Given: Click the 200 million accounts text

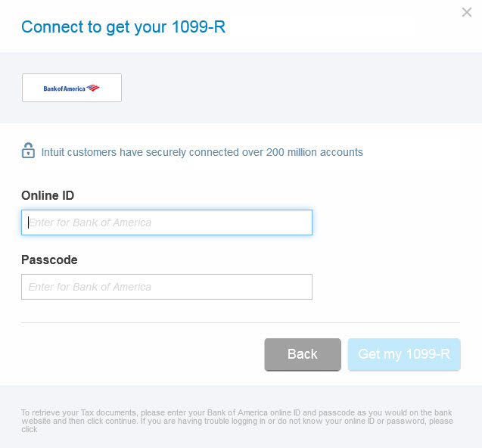Looking at the screenshot, I should [315, 152].
